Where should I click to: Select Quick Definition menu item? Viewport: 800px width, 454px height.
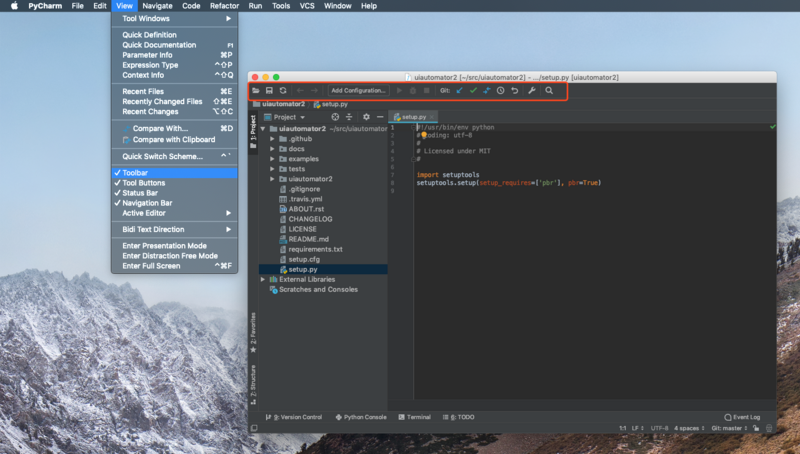tap(174, 35)
